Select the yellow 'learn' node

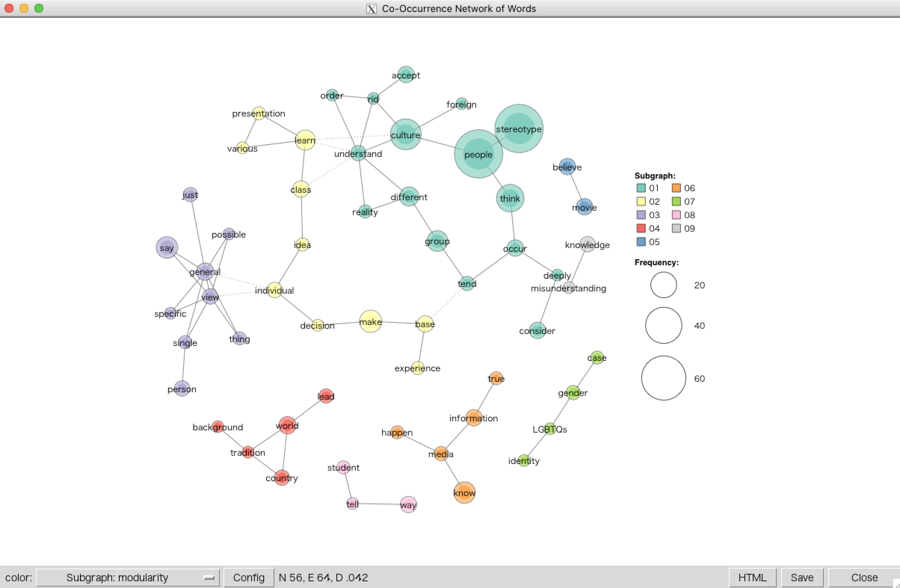305,140
